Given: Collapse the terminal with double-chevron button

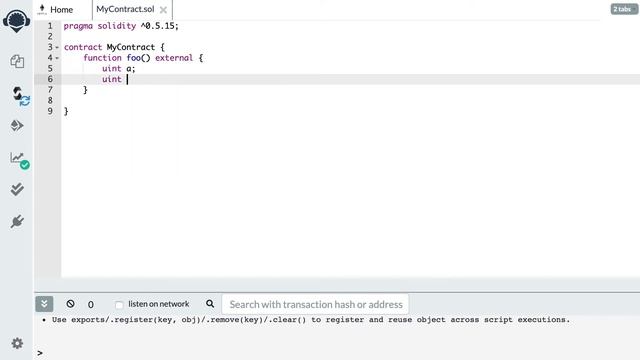Looking at the screenshot, I should (44, 304).
